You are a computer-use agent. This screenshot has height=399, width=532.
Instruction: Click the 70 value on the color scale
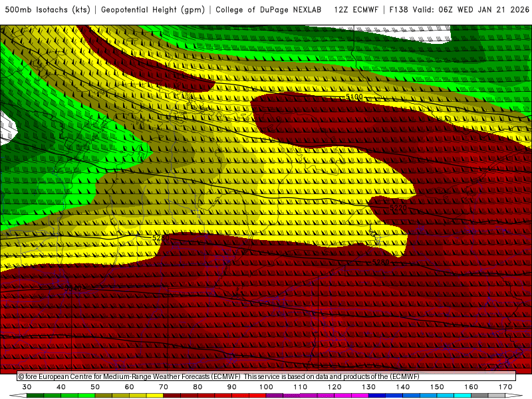click(164, 387)
